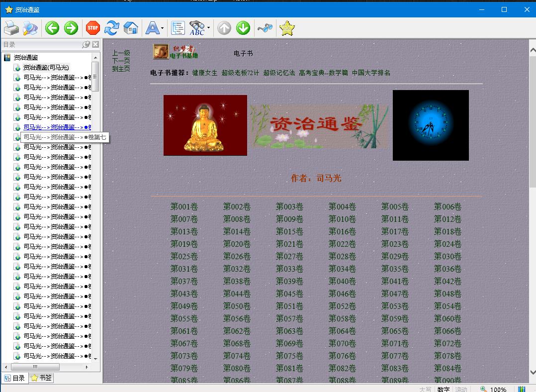Click the 上一级 link
Viewport: 536px width, 392px height.
(121, 53)
